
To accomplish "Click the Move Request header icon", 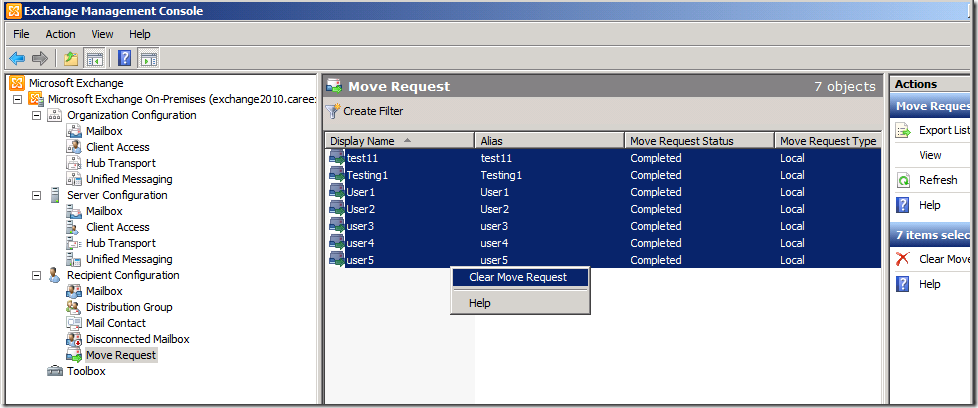I will point(335,86).
